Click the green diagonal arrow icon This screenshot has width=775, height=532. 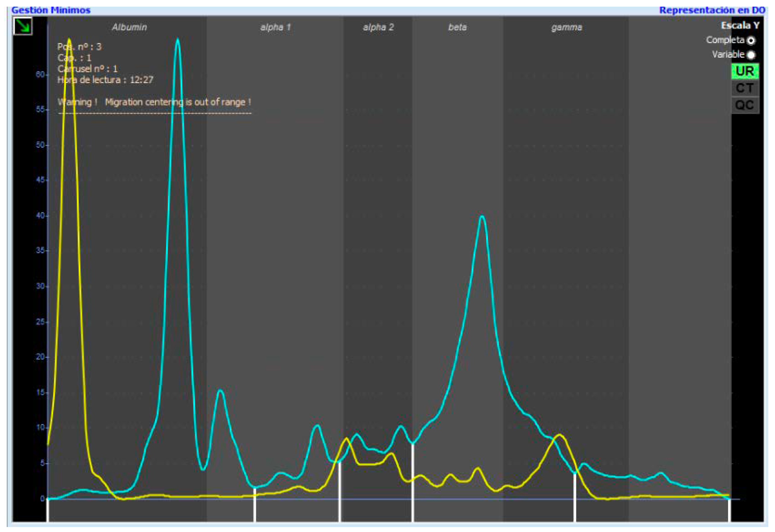click(x=23, y=26)
